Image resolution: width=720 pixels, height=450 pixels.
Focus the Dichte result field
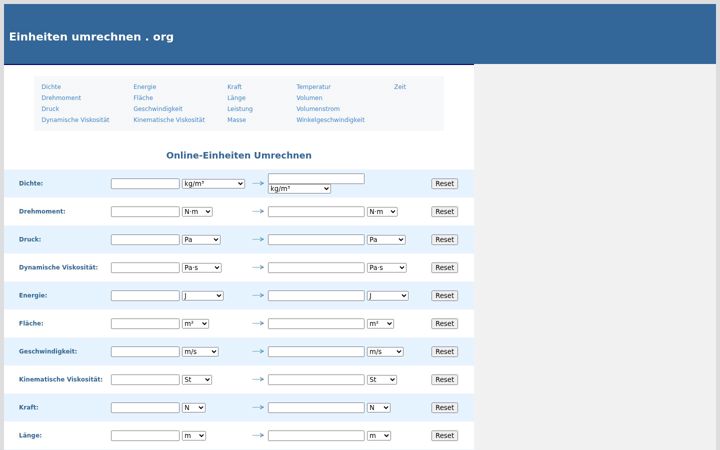pyautogui.click(x=316, y=179)
